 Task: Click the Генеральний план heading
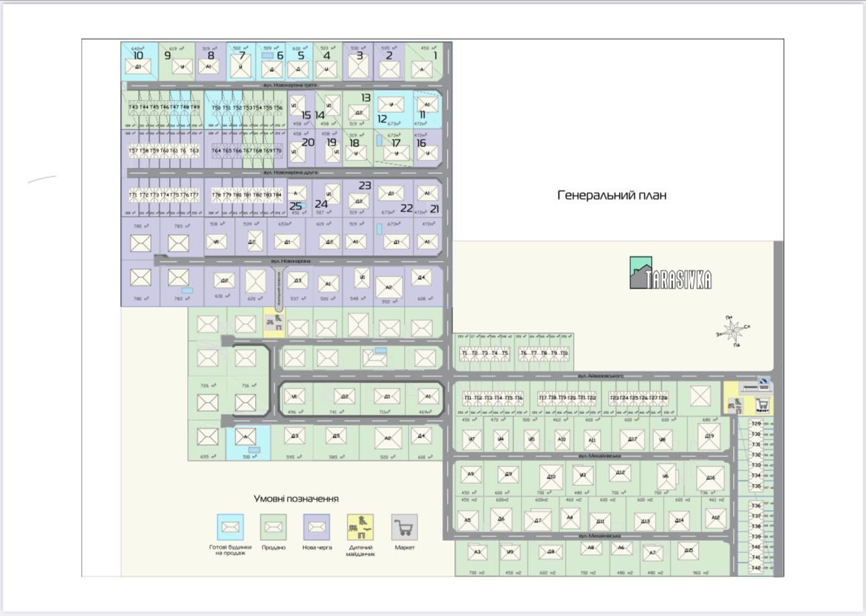612,195
